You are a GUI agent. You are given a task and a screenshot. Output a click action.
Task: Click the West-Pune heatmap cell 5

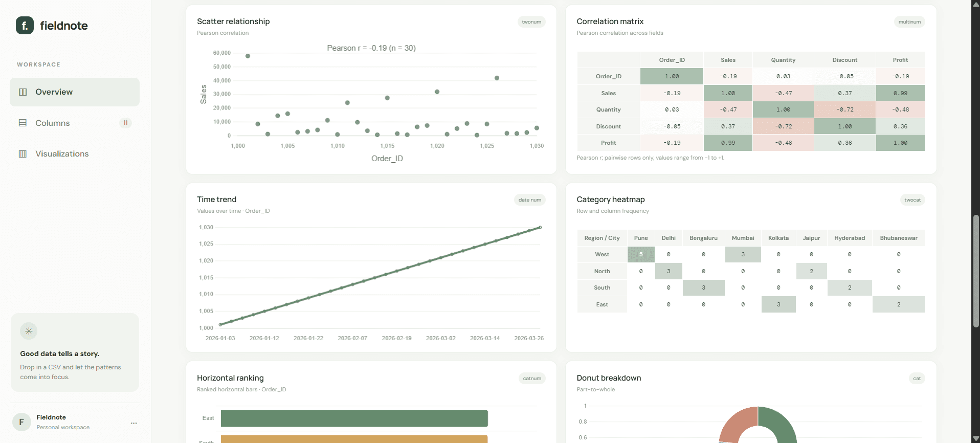pyautogui.click(x=641, y=254)
